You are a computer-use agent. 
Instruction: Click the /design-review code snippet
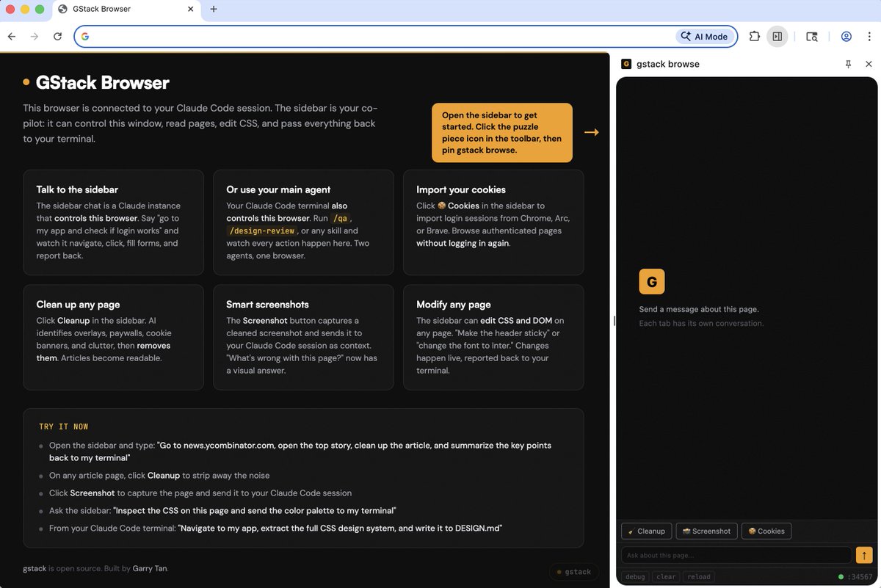point(261,231)
